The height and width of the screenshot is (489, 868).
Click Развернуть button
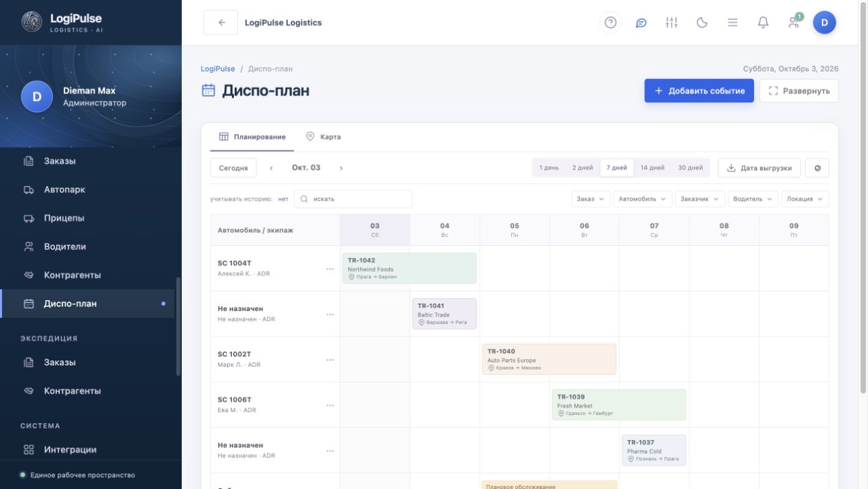coord(799,91)
